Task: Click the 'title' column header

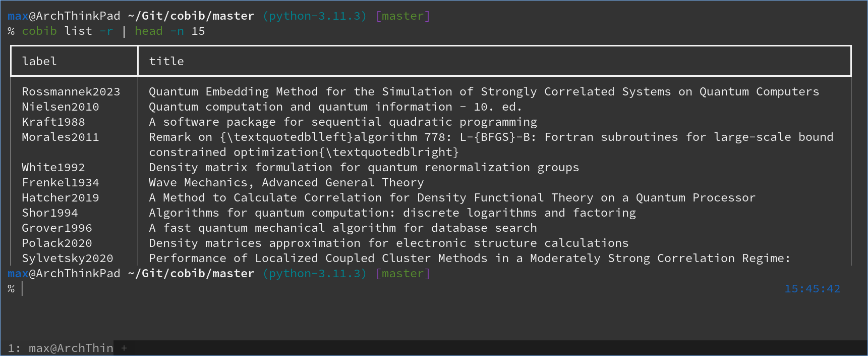Action: point(166,61)
